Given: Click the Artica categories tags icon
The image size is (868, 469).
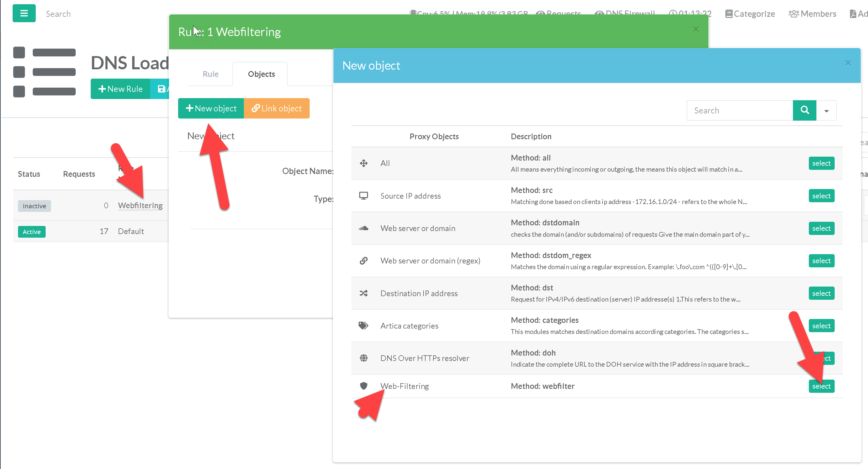Looking at the screenshot, I should (x=363, y=326).
